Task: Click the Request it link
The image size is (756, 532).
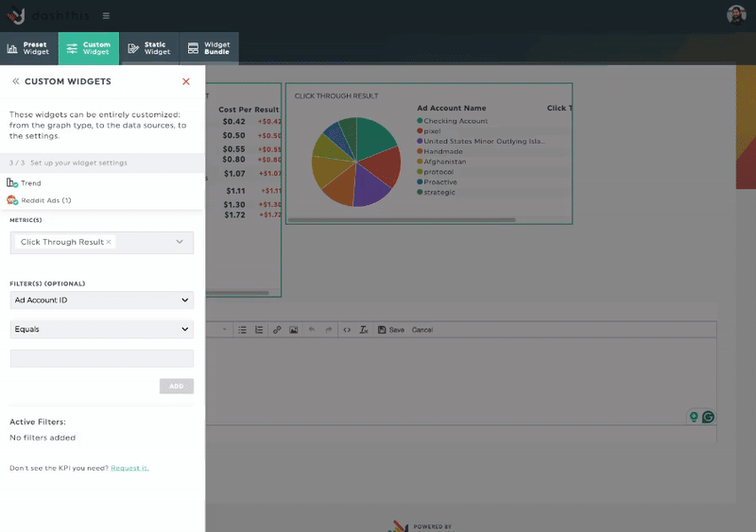Action: (x=129, y=469)
